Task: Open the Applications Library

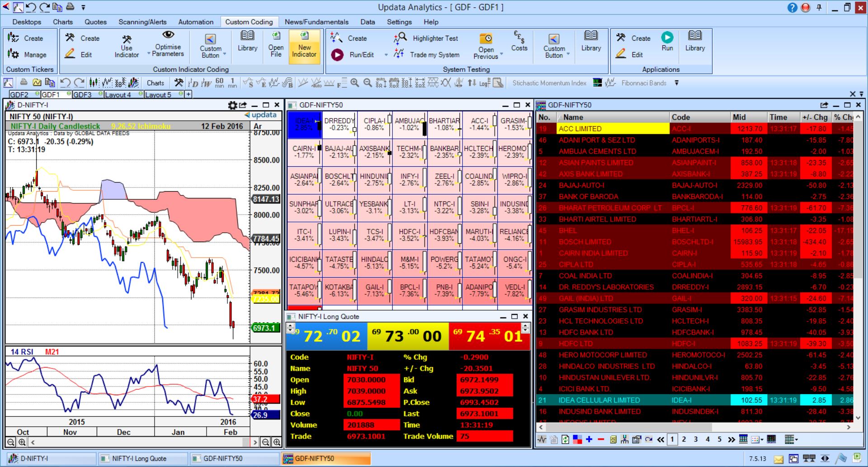Action: pyautogui.click(x=695, y=41)
